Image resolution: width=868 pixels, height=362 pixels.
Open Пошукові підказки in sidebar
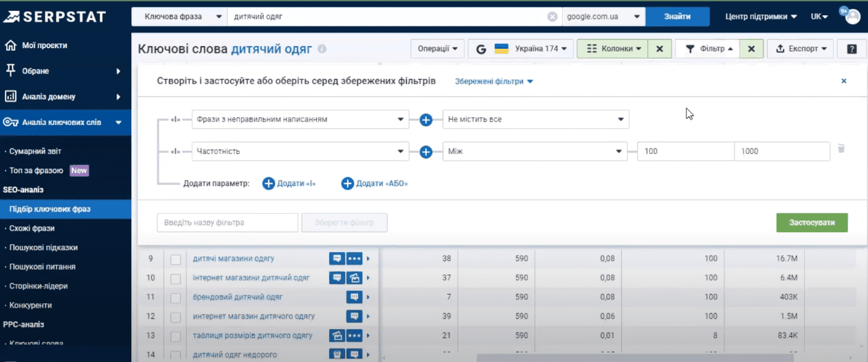pos(42,247)
